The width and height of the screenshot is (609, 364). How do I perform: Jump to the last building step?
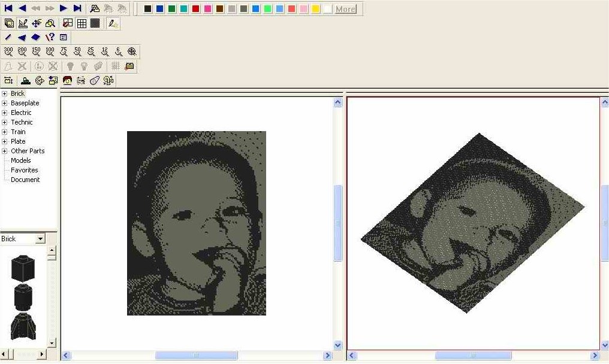click(x=77, y=8)
